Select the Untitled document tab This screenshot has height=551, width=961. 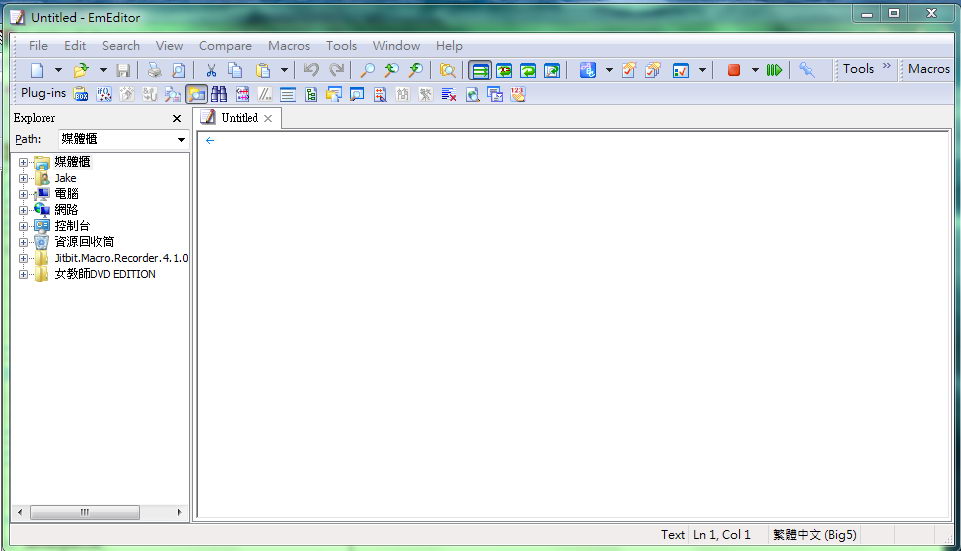click(x=239, y=118)
